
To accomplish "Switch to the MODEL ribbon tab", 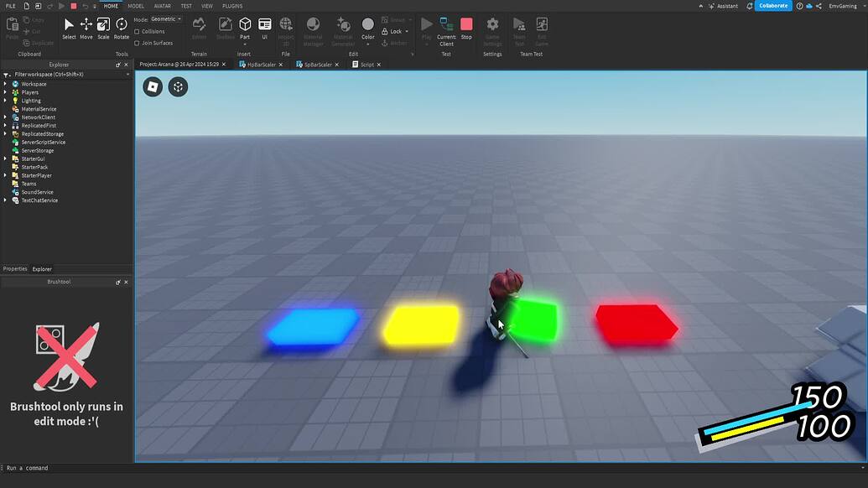I will point(136,5).
